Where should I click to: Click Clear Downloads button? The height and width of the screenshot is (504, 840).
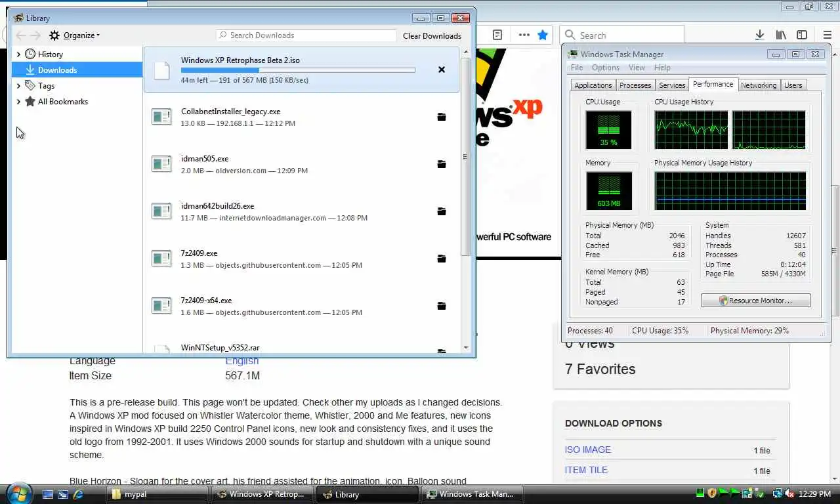(432, 35)
